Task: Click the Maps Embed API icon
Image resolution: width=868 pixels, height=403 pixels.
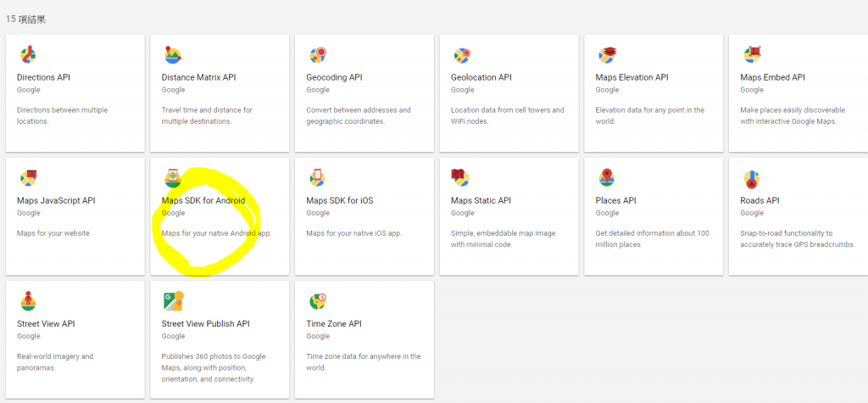Action: pyautogui.click(x=752, y=55)
